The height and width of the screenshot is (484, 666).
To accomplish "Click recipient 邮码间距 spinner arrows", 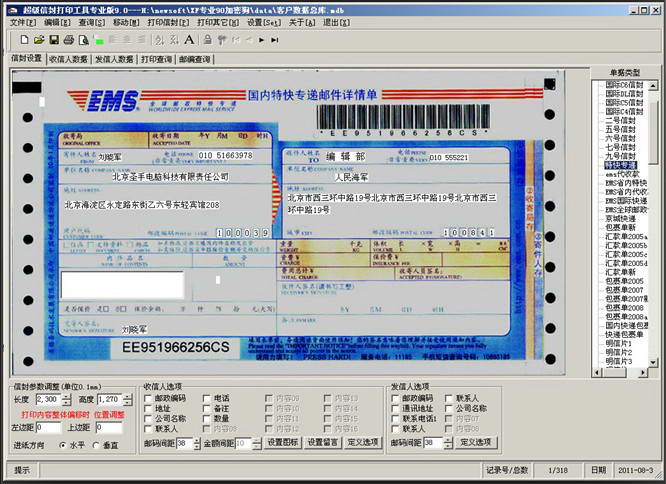I will [197, 443].
